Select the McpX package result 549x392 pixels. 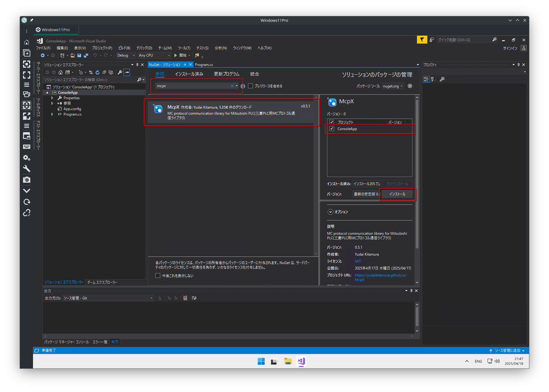tap(231, 112)
